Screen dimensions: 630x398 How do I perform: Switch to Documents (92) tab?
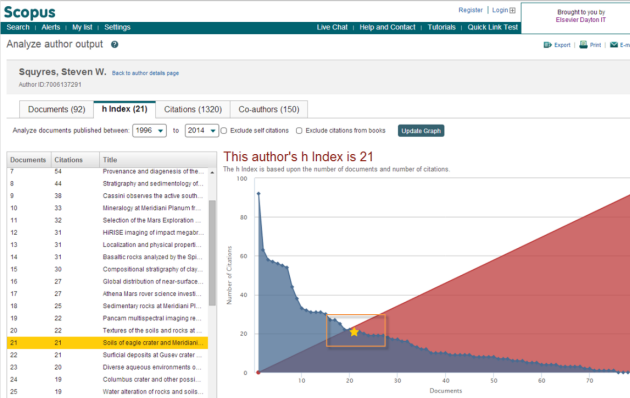pos(57,109)
